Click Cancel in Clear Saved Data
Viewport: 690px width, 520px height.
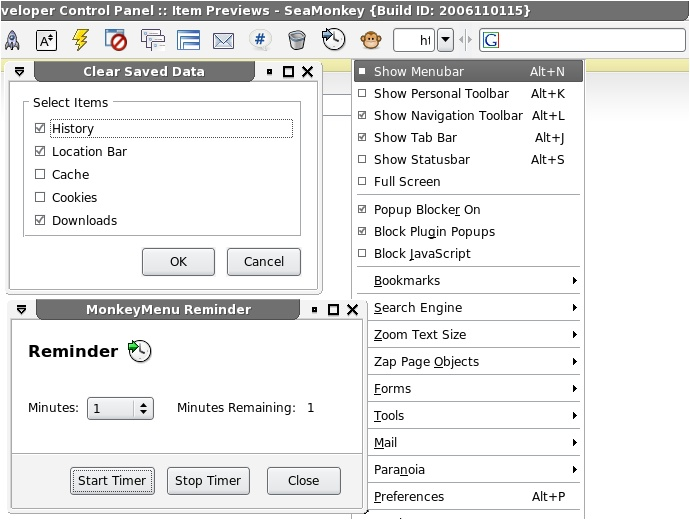(x=264, y=262)
